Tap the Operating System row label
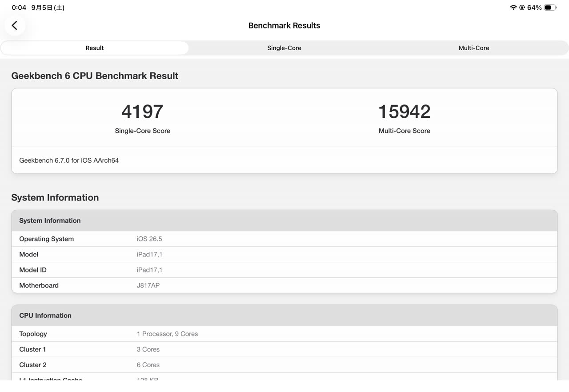 46,239
